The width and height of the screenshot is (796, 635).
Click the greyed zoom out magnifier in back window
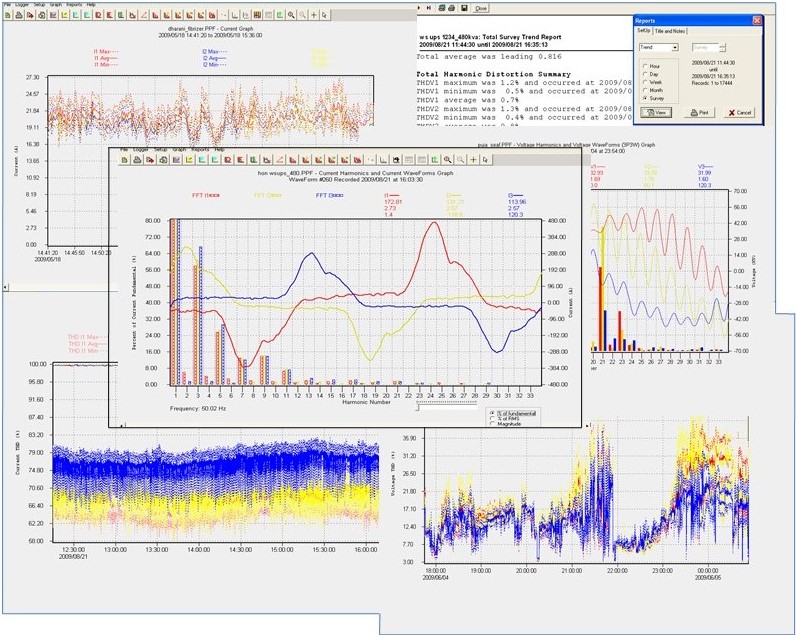point(302,15)
